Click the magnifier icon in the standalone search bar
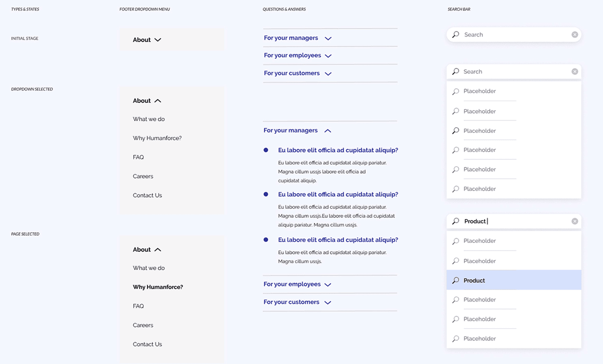The height and width of the screenshot is (364, 603). tap(455, 34)
